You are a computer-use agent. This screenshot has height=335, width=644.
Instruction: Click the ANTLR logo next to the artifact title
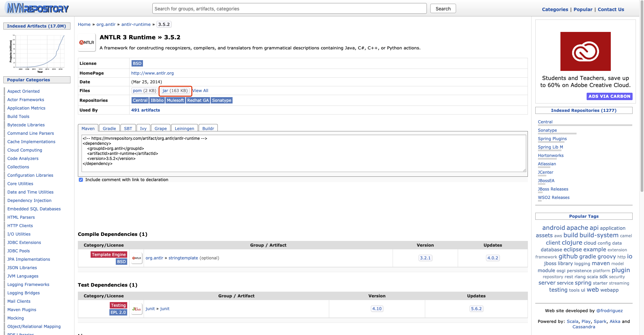[86, 42]
